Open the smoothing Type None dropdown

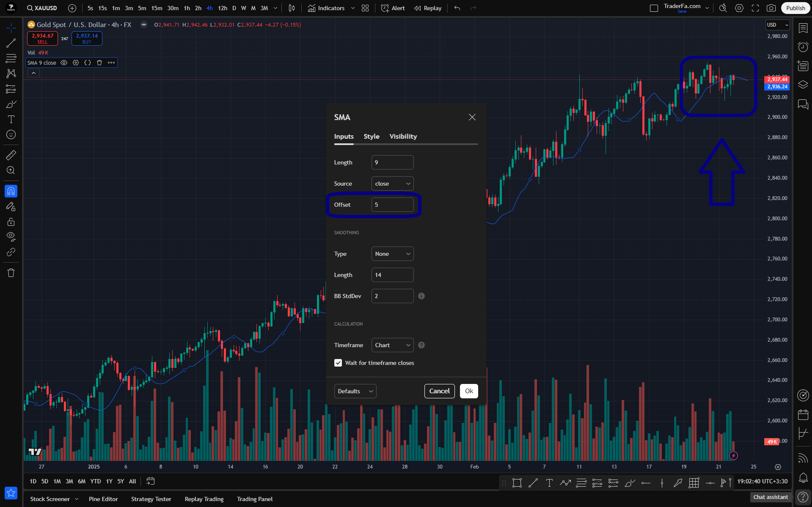tap(392, 254)
